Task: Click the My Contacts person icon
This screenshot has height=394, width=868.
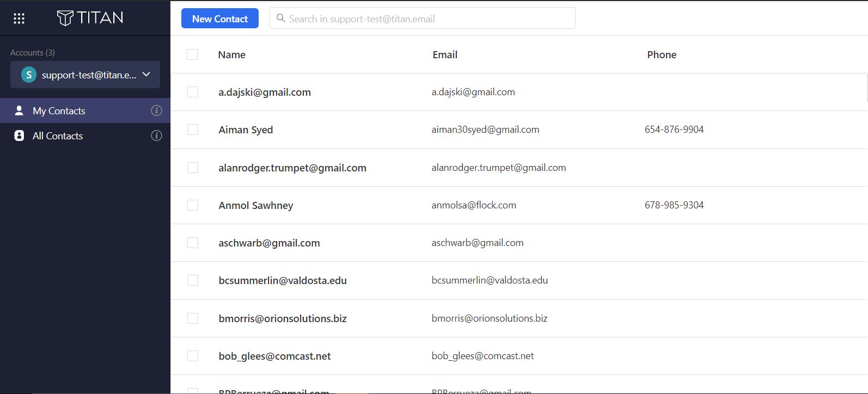Action: 19,110
